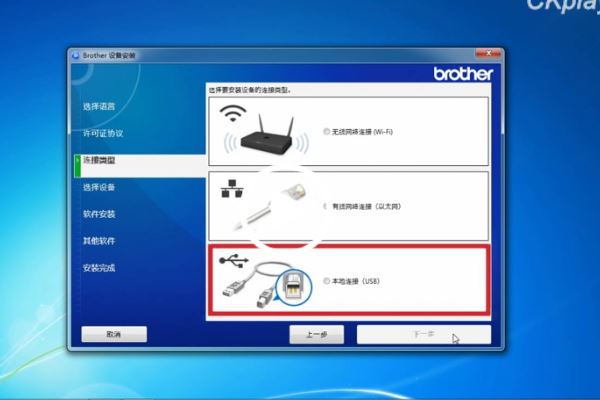
Task: Click the 本地连接 (USB) label text
Action: pyautogui.click(x=355, y=281)
